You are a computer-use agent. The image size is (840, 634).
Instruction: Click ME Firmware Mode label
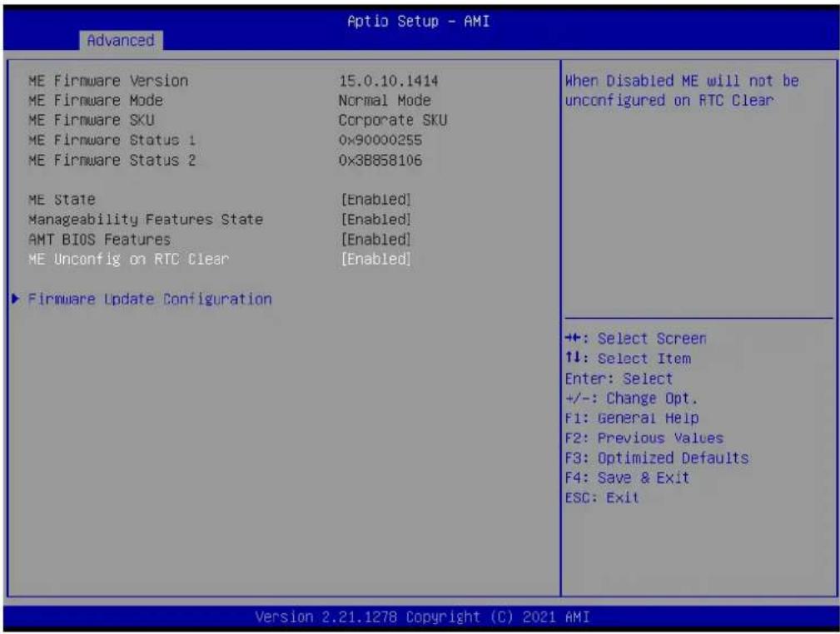(x=96, y=101)
